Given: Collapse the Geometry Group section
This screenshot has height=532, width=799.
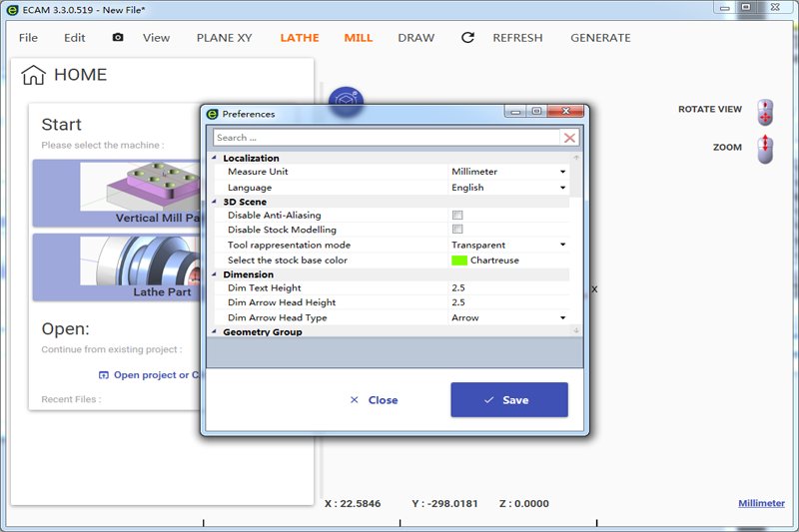Looking at the screenshot, I should (215, 331).
